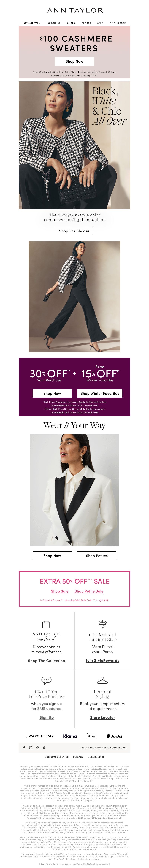Open the Instagram social icon
The image size is (149, 868).
point(31,747)
